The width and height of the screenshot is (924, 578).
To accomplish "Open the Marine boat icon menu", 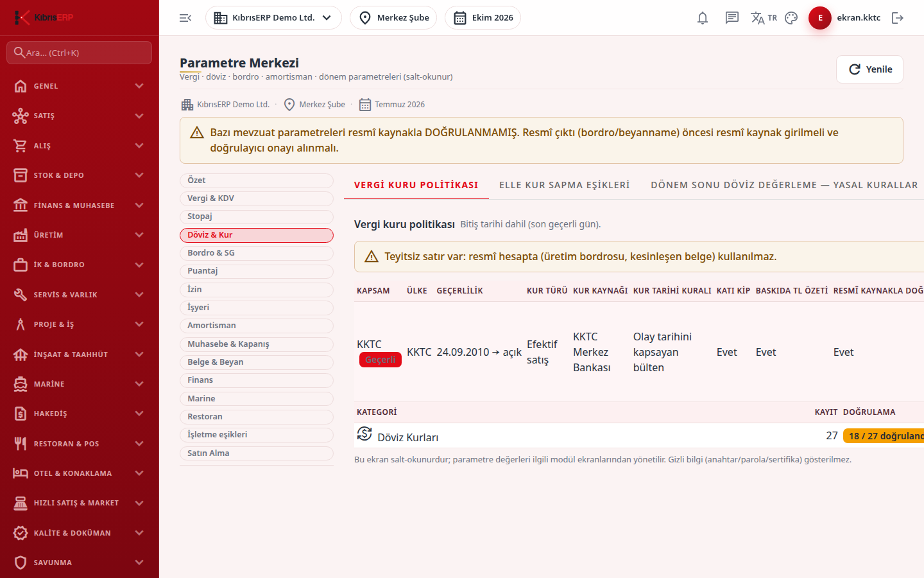I will coord(21,384).
